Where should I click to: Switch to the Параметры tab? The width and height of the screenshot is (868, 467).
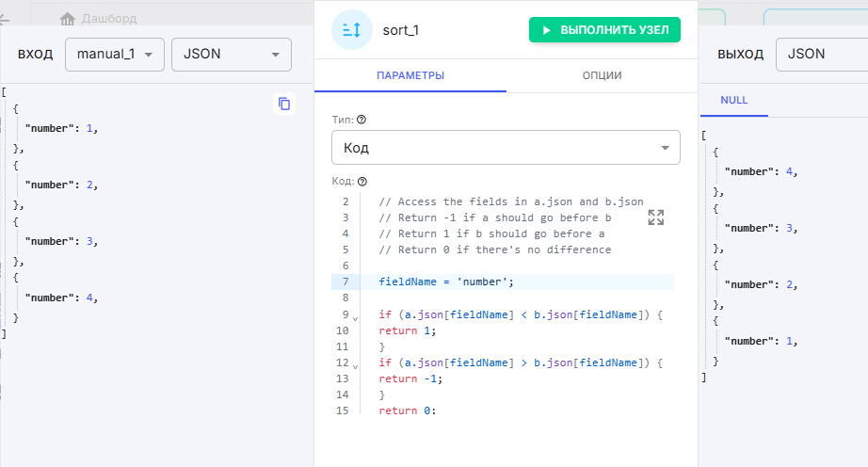tap(410, 75)
